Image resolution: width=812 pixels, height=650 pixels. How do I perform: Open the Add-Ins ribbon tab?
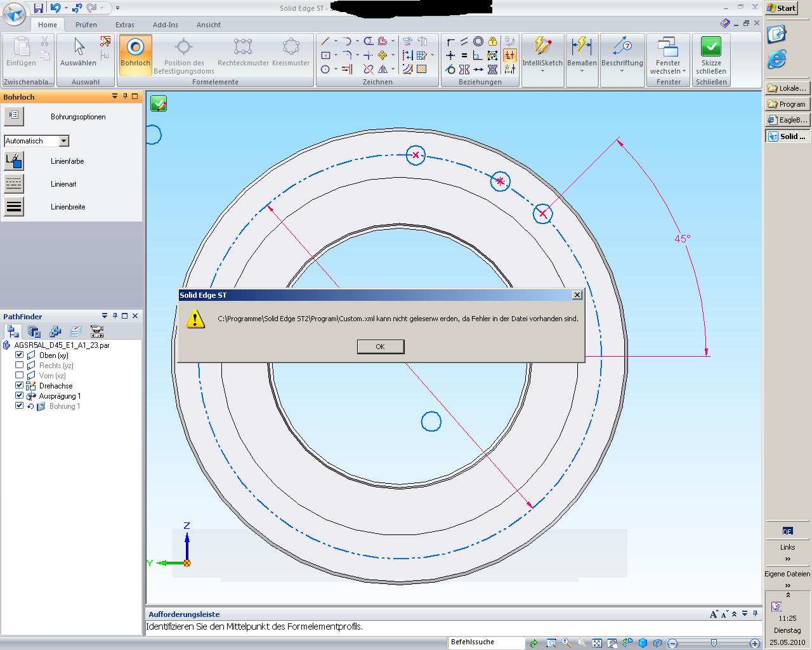coord(166,25)
